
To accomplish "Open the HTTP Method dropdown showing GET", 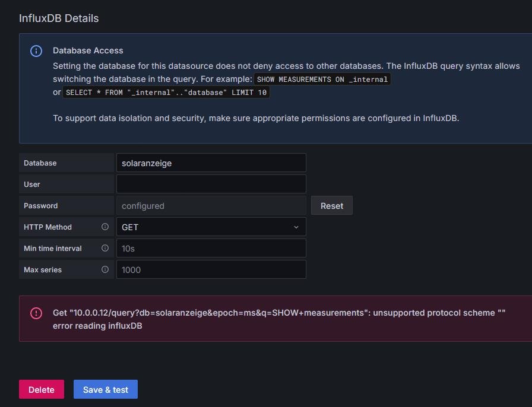I will click(x=211, y=227).
